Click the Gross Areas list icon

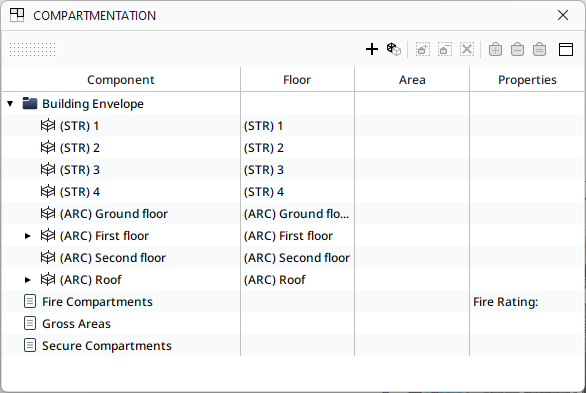tap(30, 324)
